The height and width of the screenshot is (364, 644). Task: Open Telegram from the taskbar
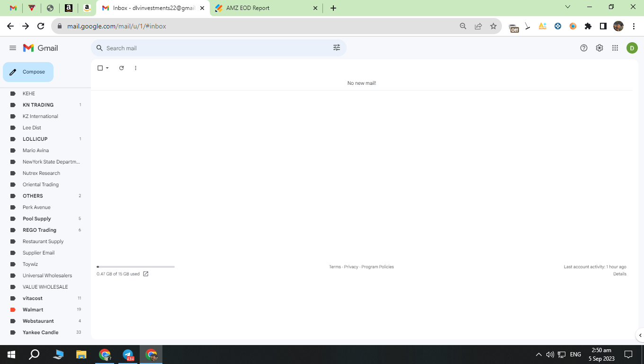128,355
